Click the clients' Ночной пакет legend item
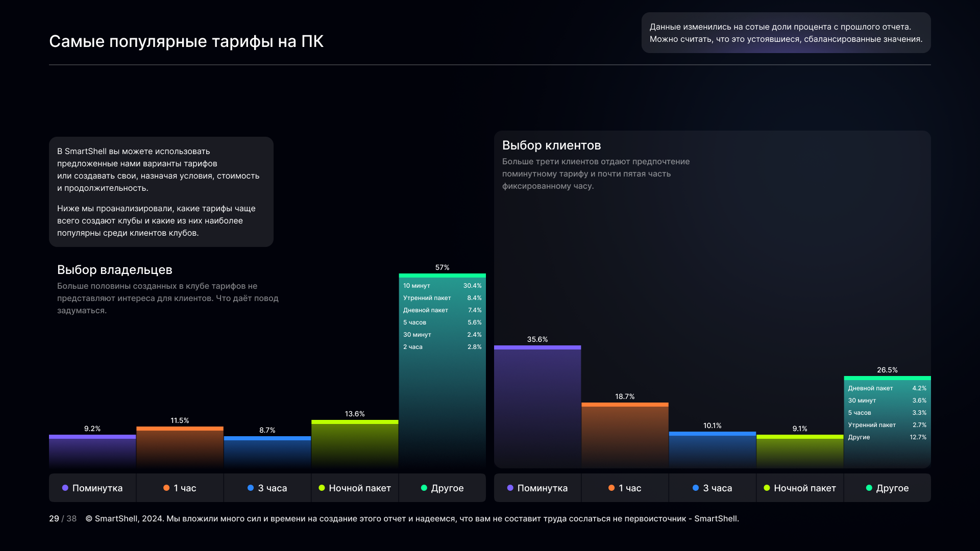Viewport: 980px width, 551px height. [800, 488]
